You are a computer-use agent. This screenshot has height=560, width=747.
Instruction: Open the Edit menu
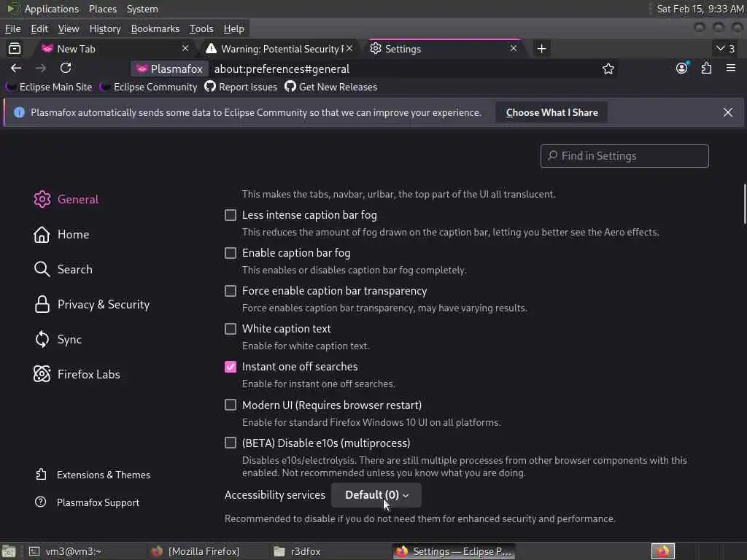click(x=39, y=28)
